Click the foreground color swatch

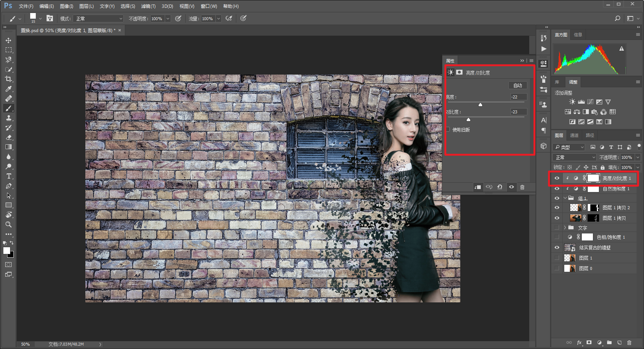6,251
